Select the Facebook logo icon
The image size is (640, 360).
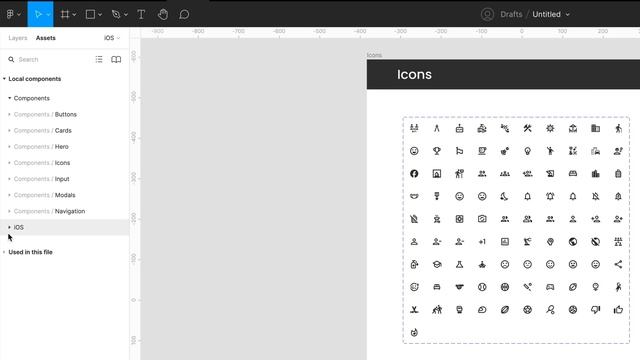click(x=414, y=173)
